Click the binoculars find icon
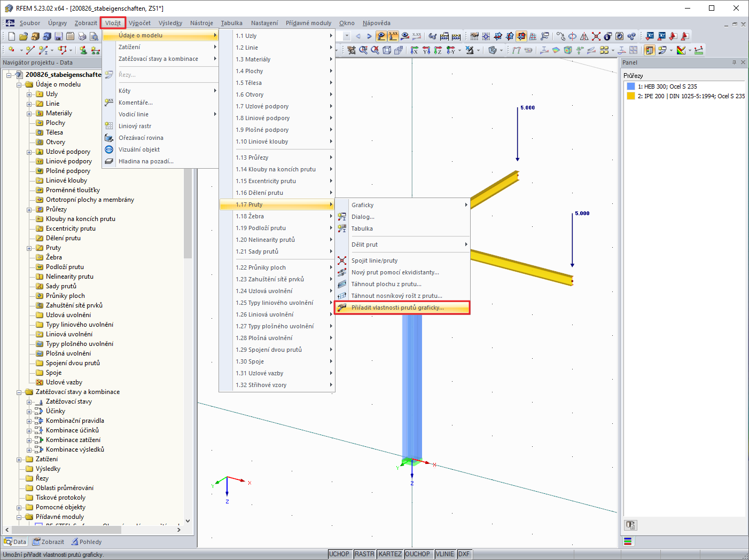Screen dimensions: 749x560 433,36
